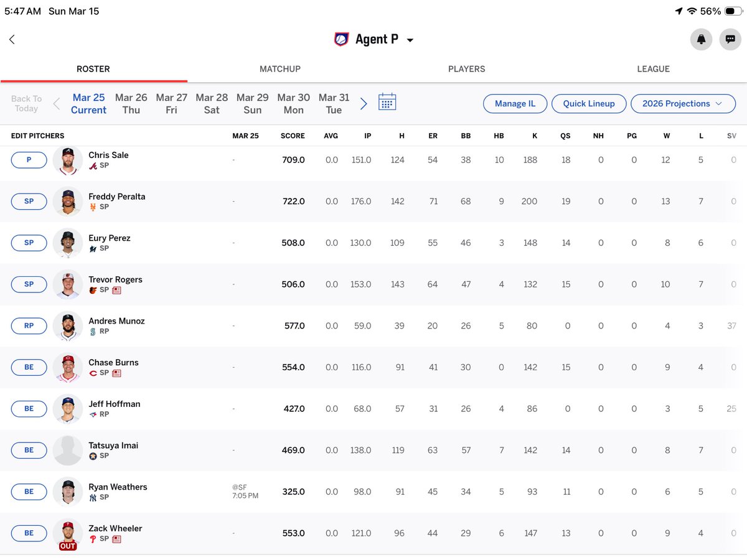This screenshot has height=560, width=747.
Task: Click the SCORE column header
Action: pyautogui.click(x=293, y=136)
